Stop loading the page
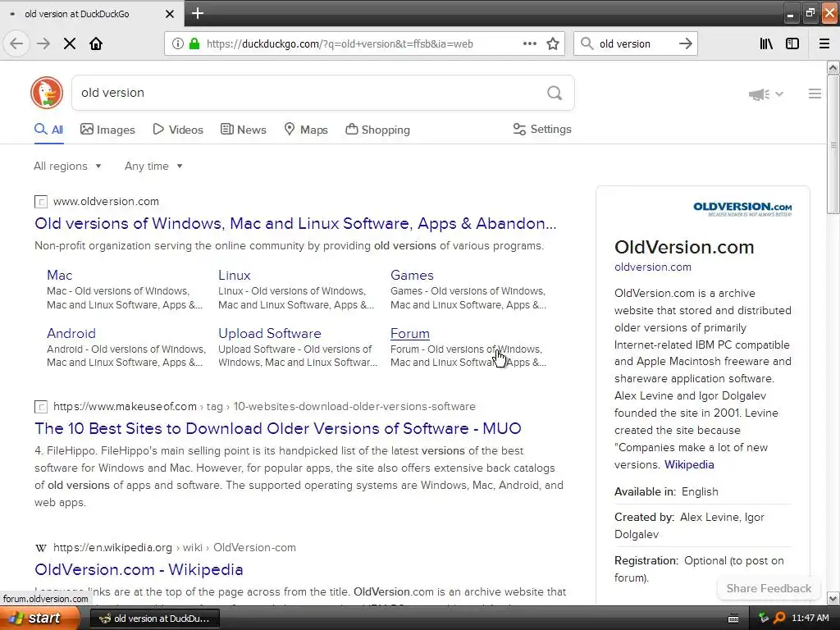This screenshot has width=840, height=630. click(70, 44)
